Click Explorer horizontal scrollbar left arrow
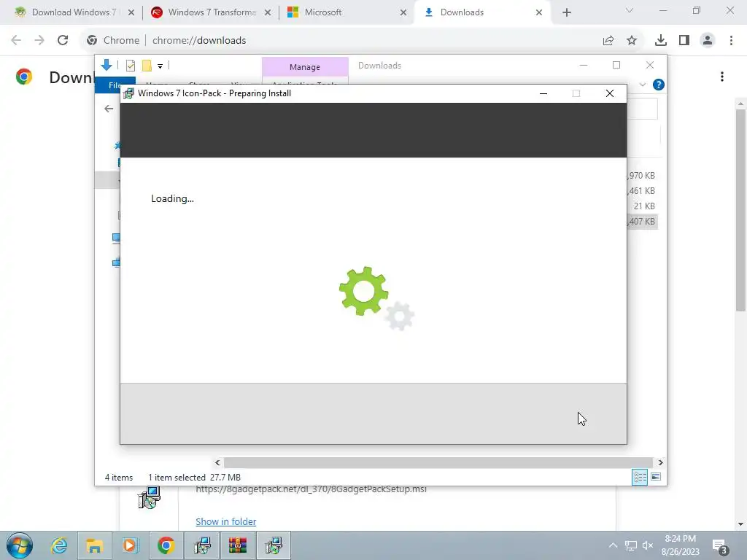The width and height of the screenshot is (747, 560). [217, 462]
